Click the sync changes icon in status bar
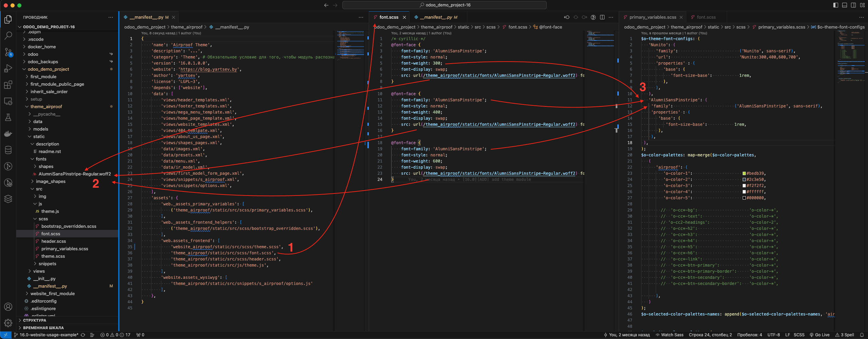This screenshot has height=339, width=868. [83, 335]
